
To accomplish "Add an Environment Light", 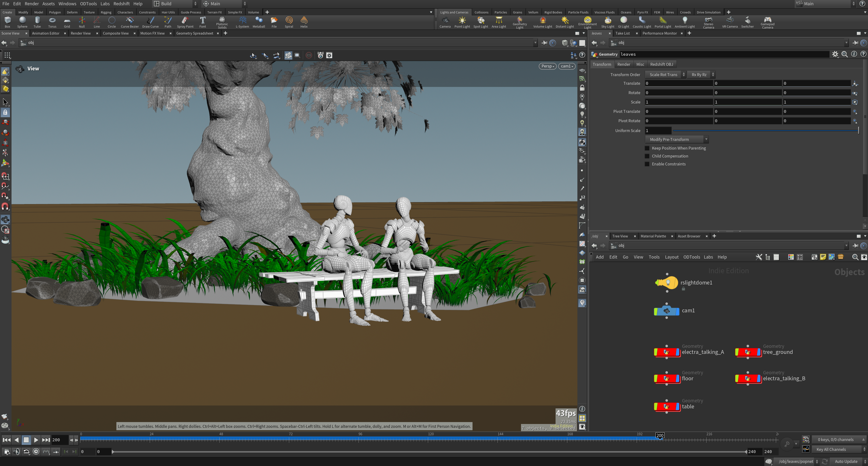I will pos(587,23).
